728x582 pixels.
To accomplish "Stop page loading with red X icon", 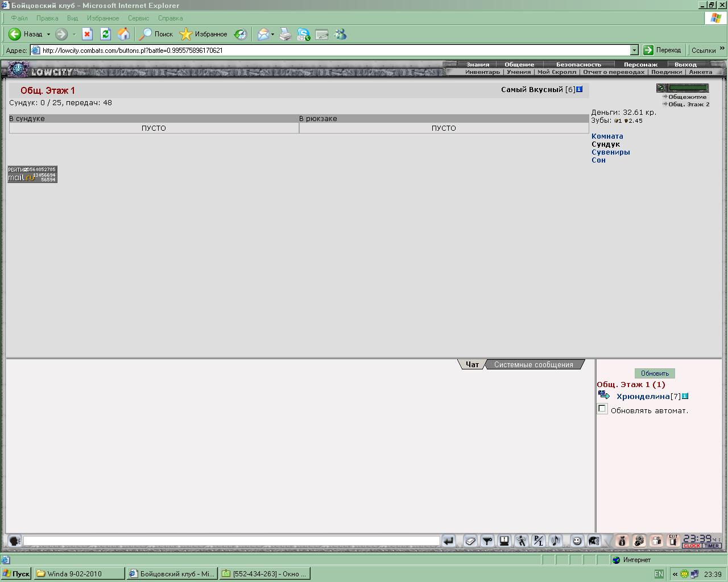I will pos(87,34).
